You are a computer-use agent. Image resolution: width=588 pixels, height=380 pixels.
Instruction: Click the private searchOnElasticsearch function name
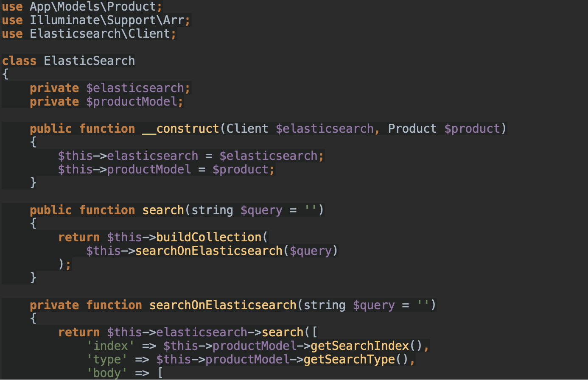[223, 305]
